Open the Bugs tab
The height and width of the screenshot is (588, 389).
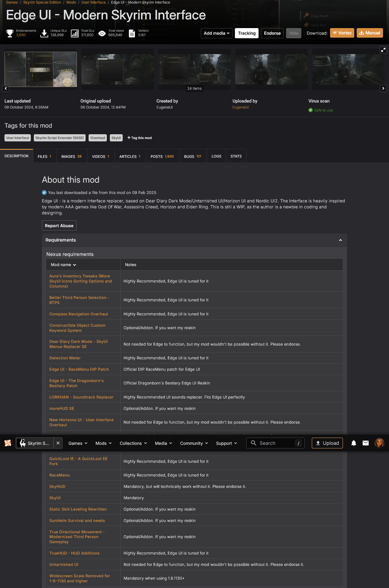click(193, 156)
